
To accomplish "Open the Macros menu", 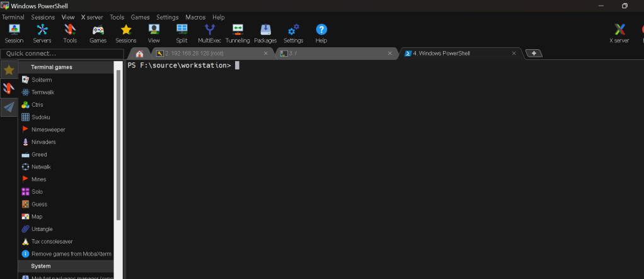I will click(195, 17).
